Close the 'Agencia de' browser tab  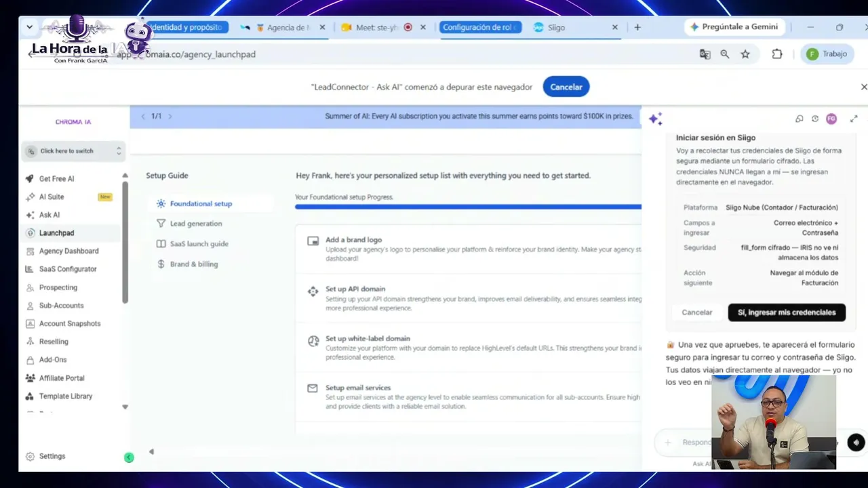coord(323,28)
